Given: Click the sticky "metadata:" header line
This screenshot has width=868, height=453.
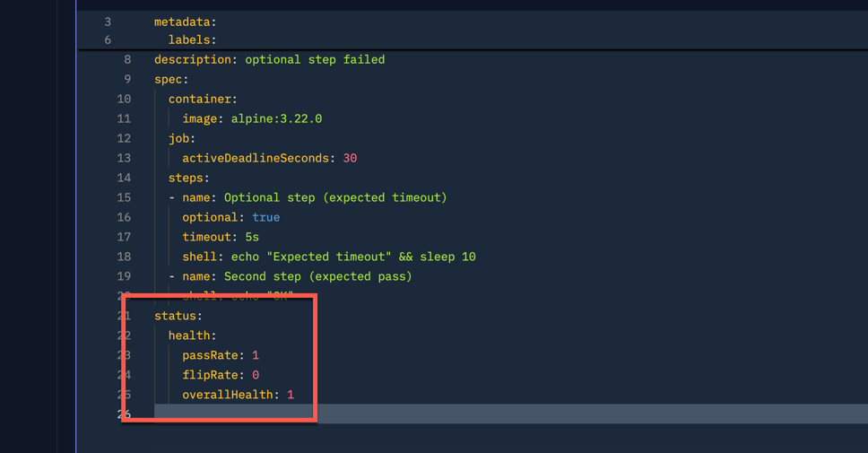Looking at the screenshot, I should (x=185, y=22).
